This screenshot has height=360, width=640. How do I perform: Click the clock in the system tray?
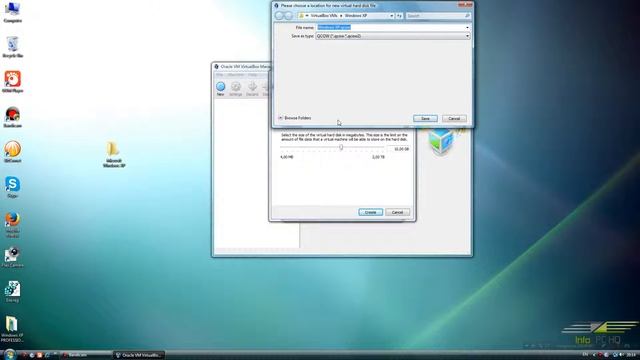[x=631, y=355]
